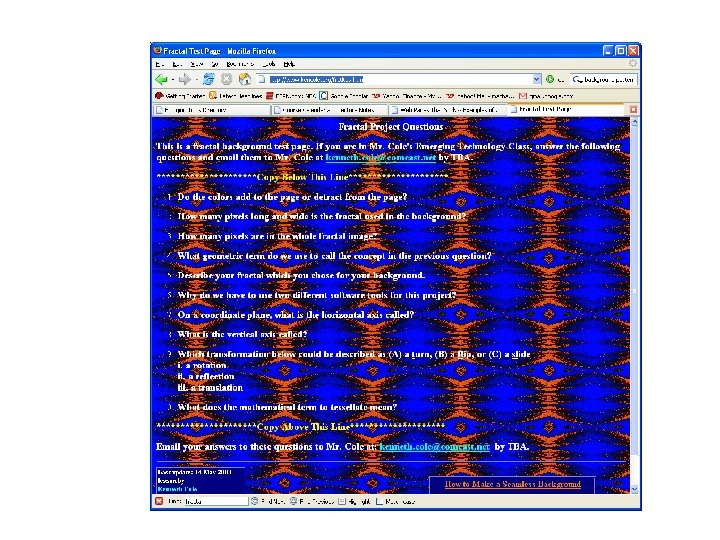Click the Fractal Project Questions heading
The image size is (720, 540).
click(x=391, y=127)
